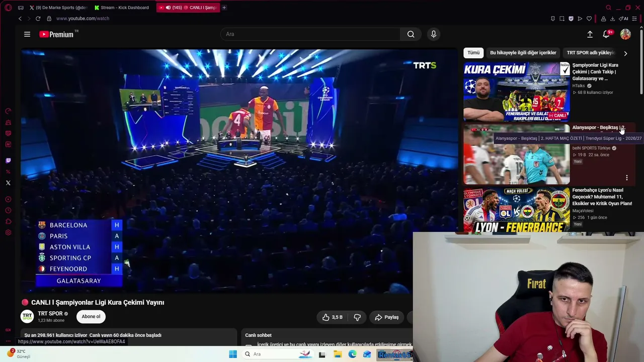644x362 pixels.
Task: Show more filter chips with the arrow
Action: (x=625, y=53)
